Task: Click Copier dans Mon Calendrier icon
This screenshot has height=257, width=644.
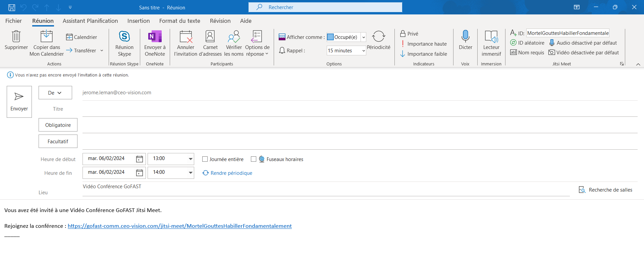Action: pyautogui.click(x=47, y=36)
